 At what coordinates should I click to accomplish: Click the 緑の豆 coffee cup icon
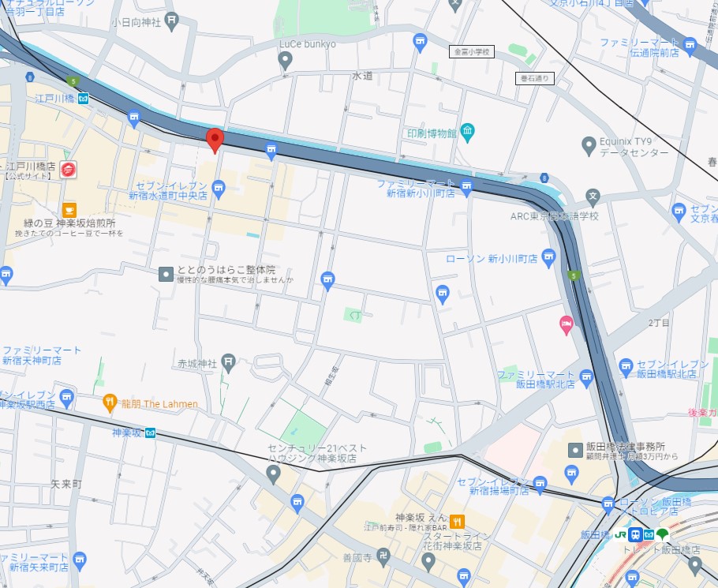pyautogui.click(x=69, y=210)
